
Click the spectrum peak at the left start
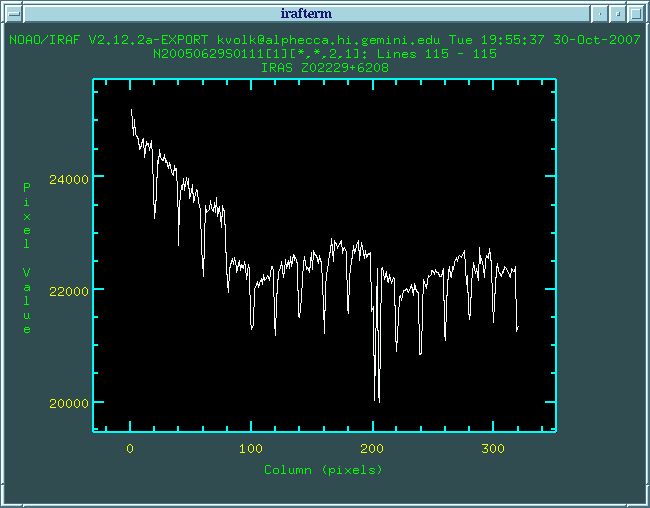pyautogui.click(x=131, y=110)
